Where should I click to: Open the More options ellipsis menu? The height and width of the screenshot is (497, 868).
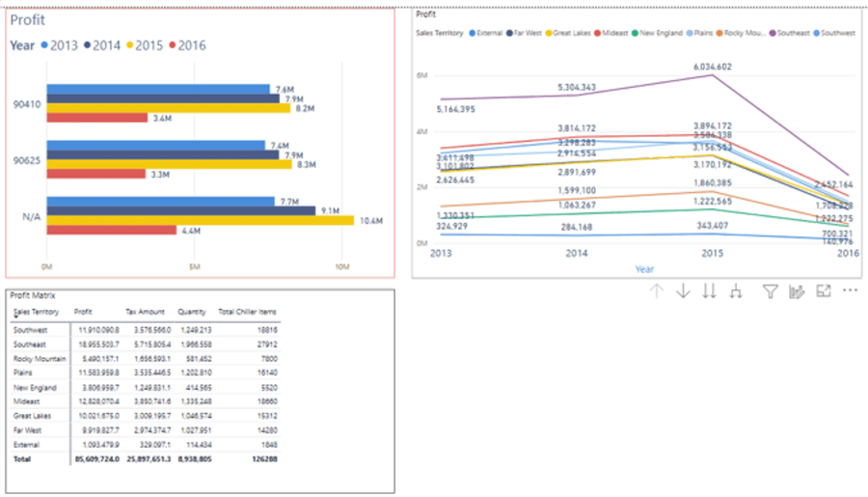pos(850,290)
